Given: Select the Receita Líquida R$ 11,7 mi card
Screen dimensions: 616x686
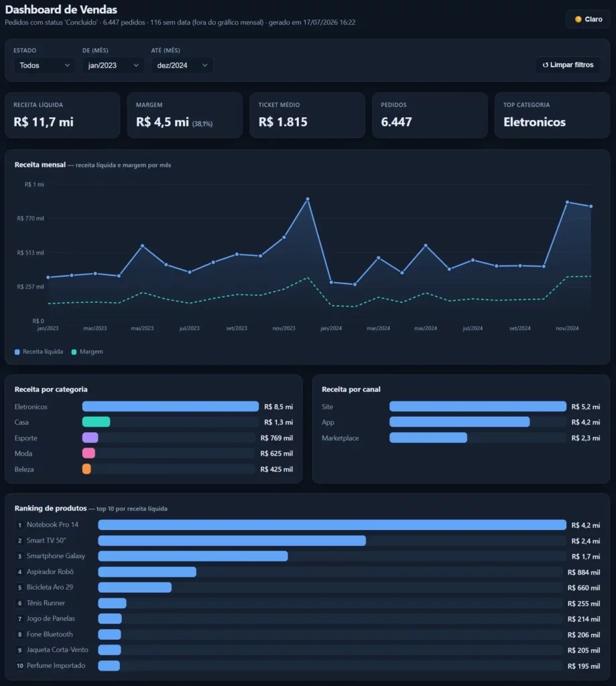Looking at the screenshot, I should [x=62, y=115].
